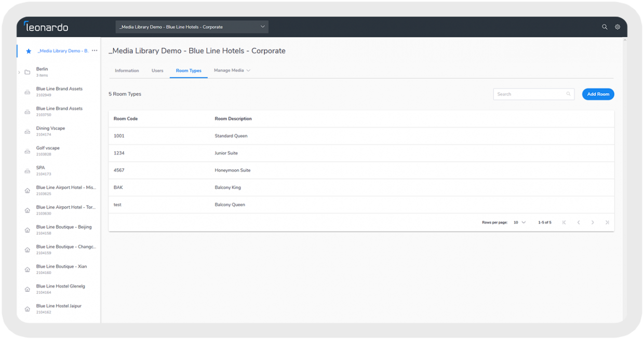
Task: Click the search magnifier icon in top bar
Action: click(x=605, y=27)
